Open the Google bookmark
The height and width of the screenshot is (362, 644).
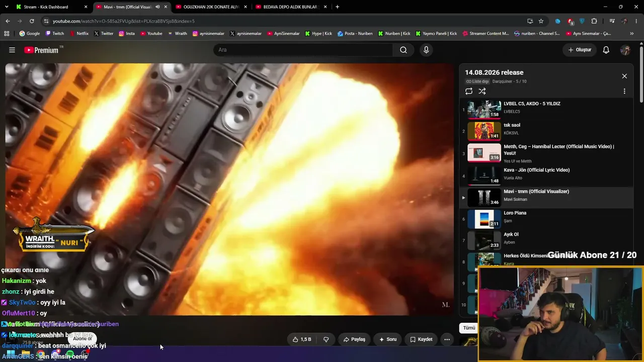pyautogui.click(x=30, y=34)
